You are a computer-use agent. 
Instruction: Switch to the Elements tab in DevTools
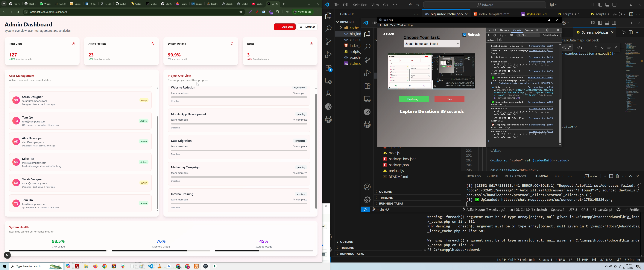point(505,30)
